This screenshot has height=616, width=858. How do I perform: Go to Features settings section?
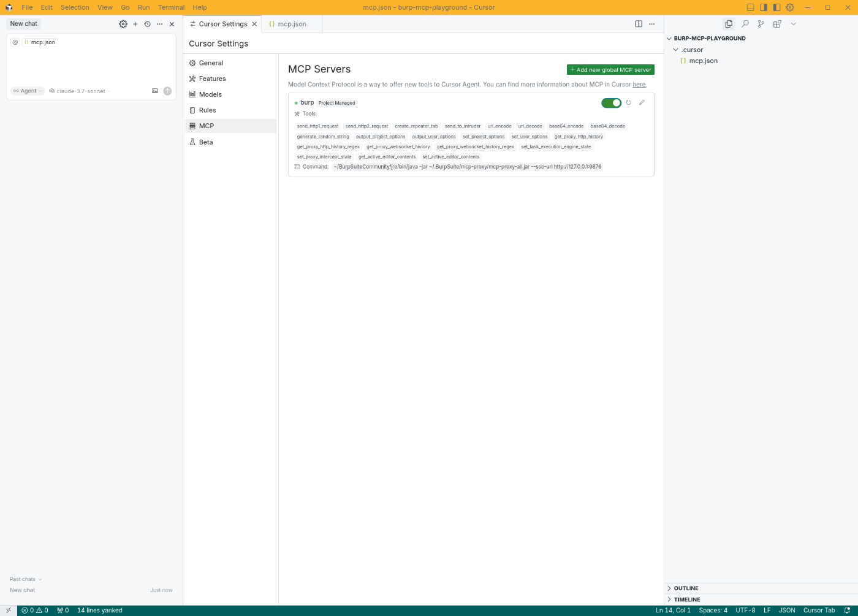point(230,78)
